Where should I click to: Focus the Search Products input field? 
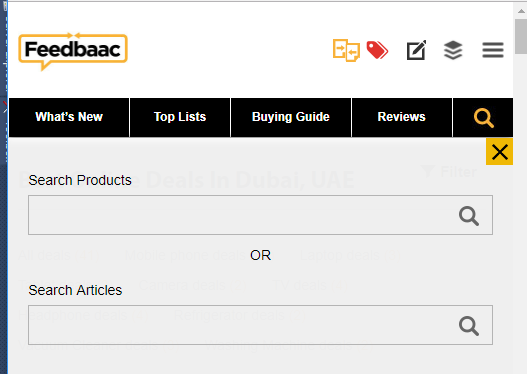(260, 215)
